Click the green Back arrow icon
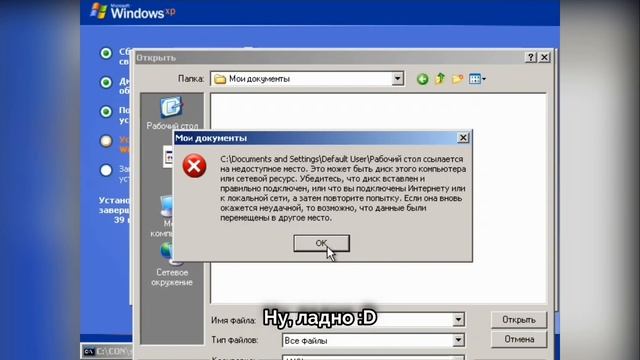Viewport: 640px width, 360px height. click(x=422, y=79)
